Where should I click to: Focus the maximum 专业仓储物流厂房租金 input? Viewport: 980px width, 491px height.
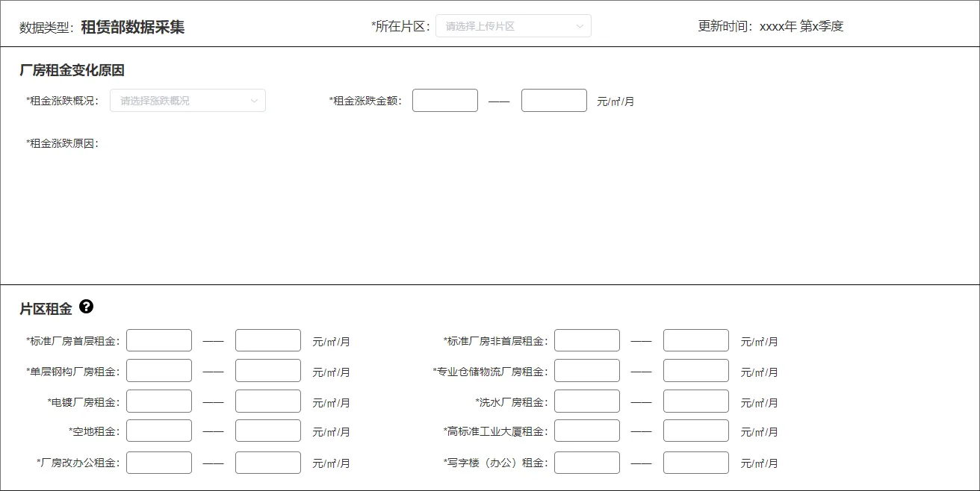click(696, 371)
